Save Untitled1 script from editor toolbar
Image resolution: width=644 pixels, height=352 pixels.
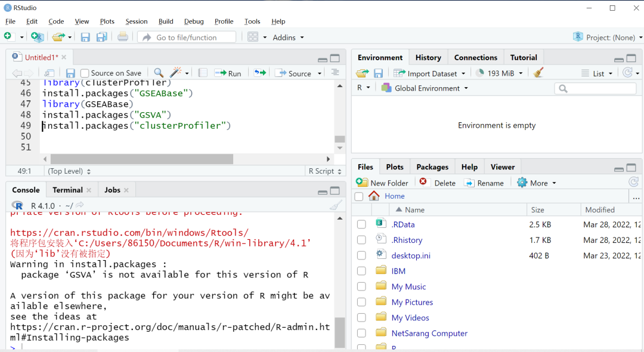click(70, 73)
